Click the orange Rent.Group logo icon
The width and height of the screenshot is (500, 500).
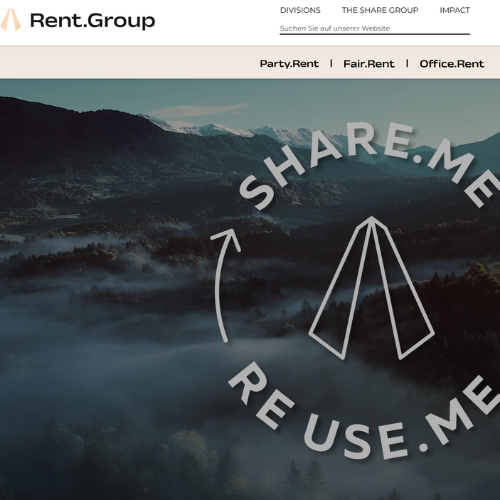pyautogui.click(x=11, y=20)
